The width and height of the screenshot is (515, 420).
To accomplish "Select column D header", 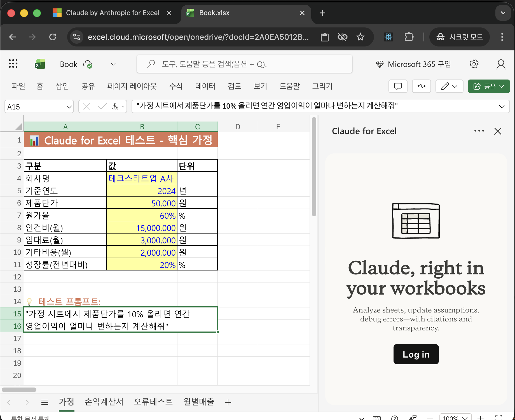I will (x=238, y=127).
